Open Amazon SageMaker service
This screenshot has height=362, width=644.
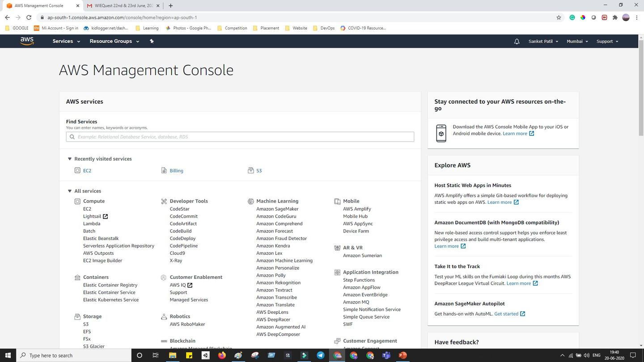point(277,209)
